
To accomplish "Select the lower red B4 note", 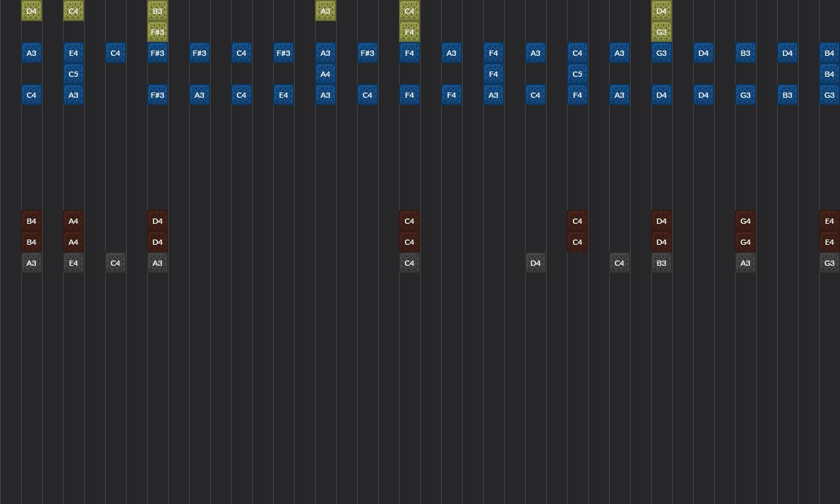I will click(31, 242).
